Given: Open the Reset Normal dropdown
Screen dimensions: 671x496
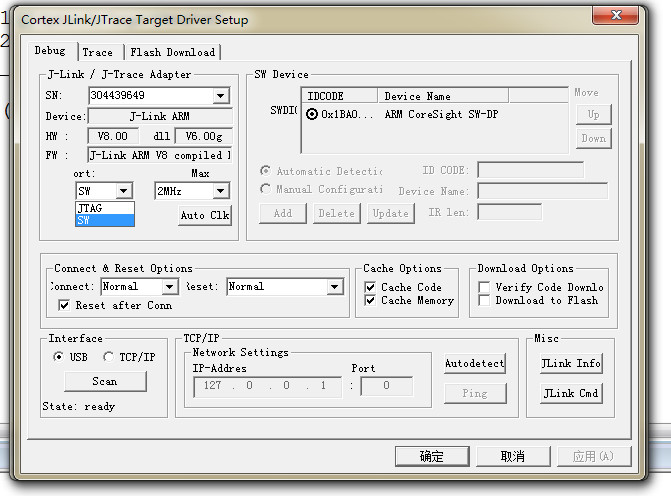Looking at the screenshot, I should [335, 286].
